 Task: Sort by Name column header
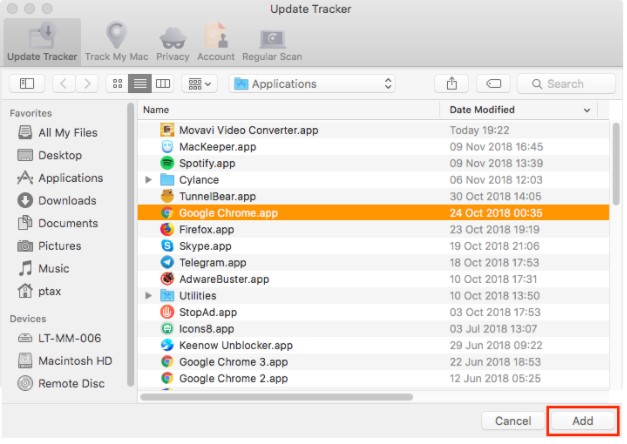(x=288, y=110)
